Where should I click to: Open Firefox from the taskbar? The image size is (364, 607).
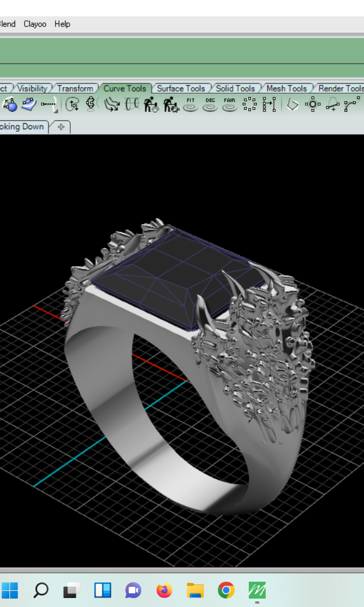click(x=164, y=590)
